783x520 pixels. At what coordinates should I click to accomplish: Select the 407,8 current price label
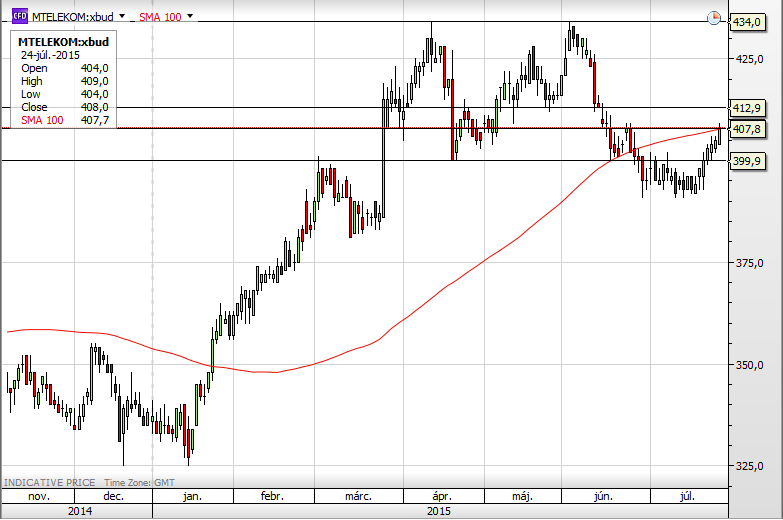click(748, 129)
